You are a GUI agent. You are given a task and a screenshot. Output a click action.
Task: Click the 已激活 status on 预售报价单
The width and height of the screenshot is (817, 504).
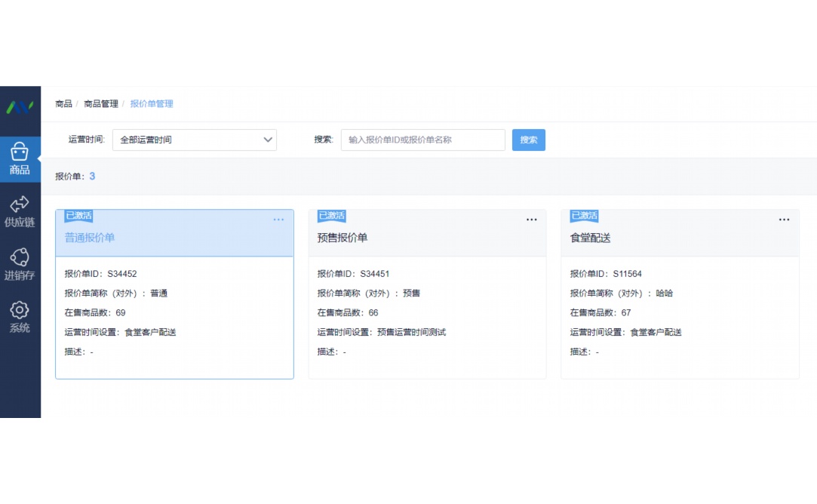pyautogui.click(x=332, y=216)
